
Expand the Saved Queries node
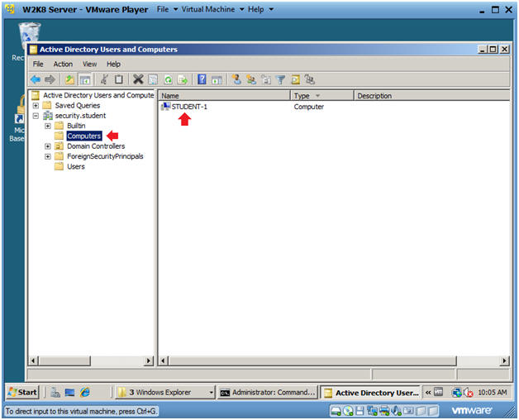pyautogui.click(x=36, y=106)
